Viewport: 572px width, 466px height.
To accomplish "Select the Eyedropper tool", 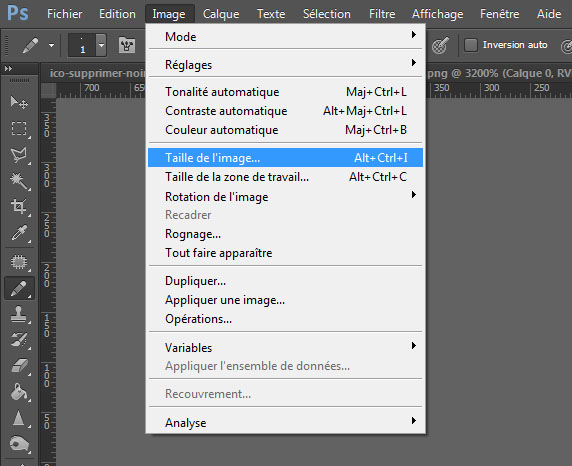I will tap(19, 232).
